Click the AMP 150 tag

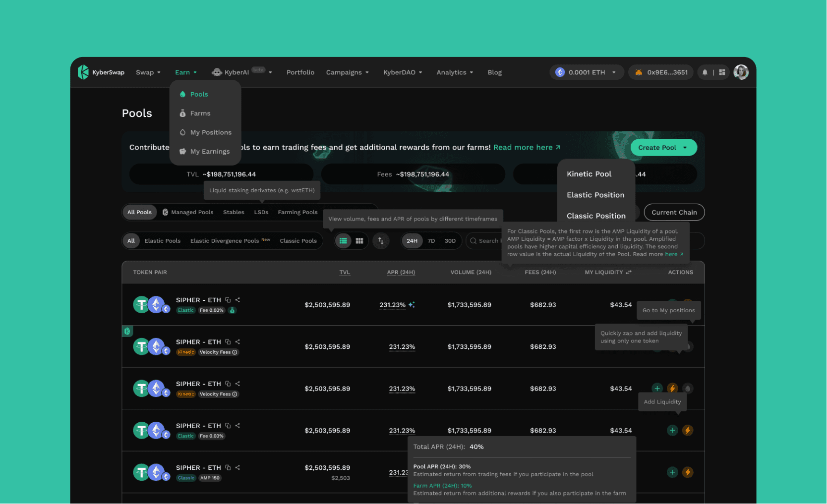pos(210,478)
